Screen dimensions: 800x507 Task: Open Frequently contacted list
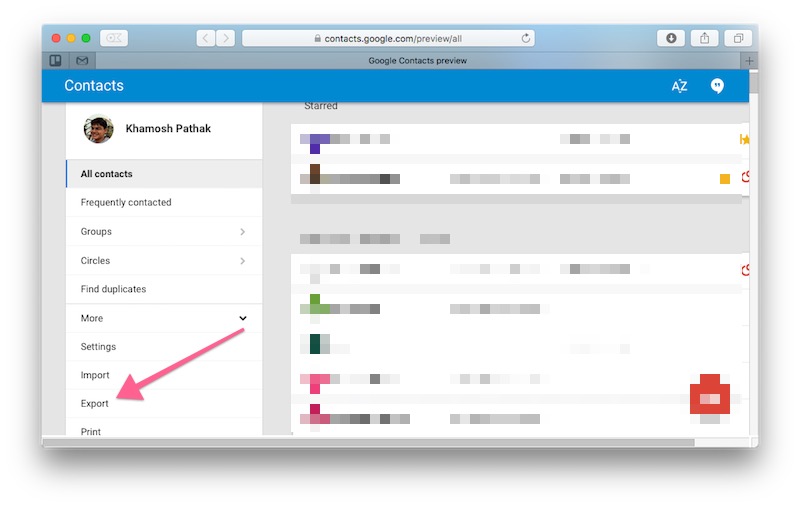click(126, 202)
